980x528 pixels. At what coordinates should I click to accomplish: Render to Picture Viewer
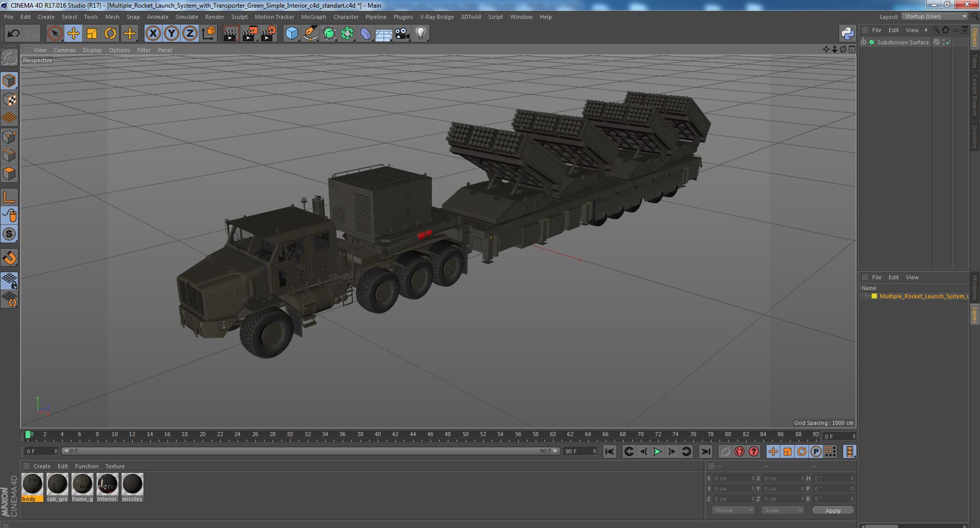pyautogui.click(x=250, y=34)
